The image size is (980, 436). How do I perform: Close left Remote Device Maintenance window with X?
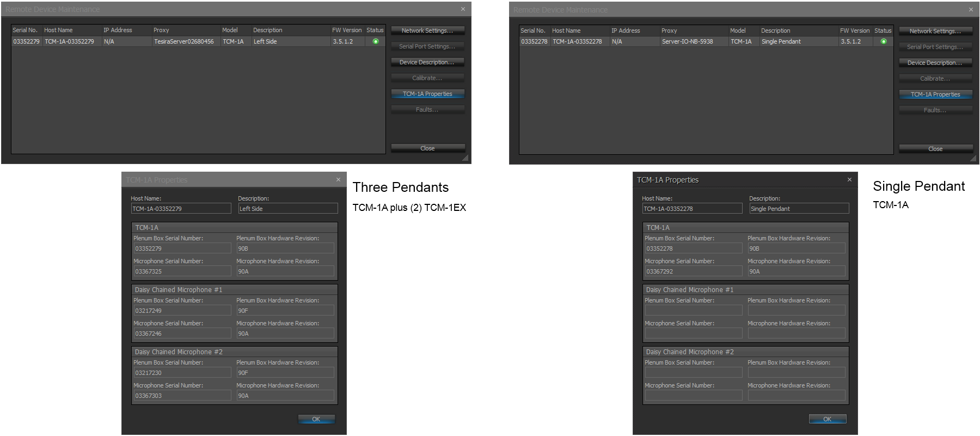pos(463,9)
